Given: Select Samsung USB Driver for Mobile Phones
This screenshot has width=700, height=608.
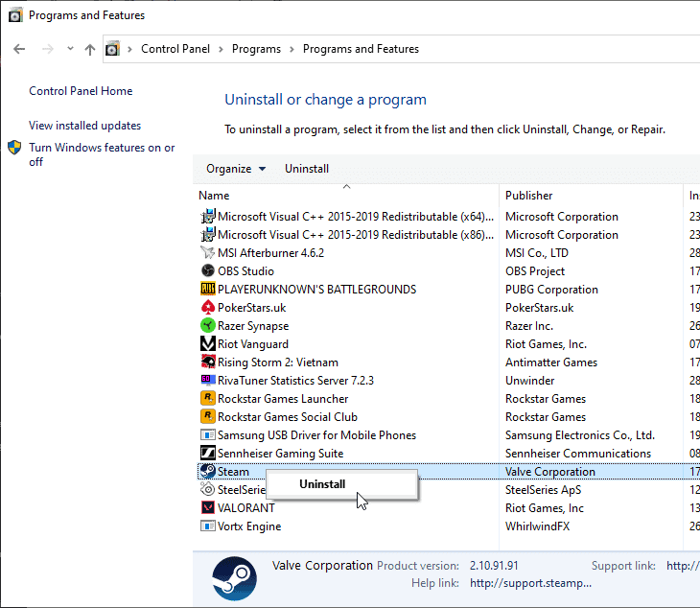Looking at the screenshot, I should tap(316, 435).
